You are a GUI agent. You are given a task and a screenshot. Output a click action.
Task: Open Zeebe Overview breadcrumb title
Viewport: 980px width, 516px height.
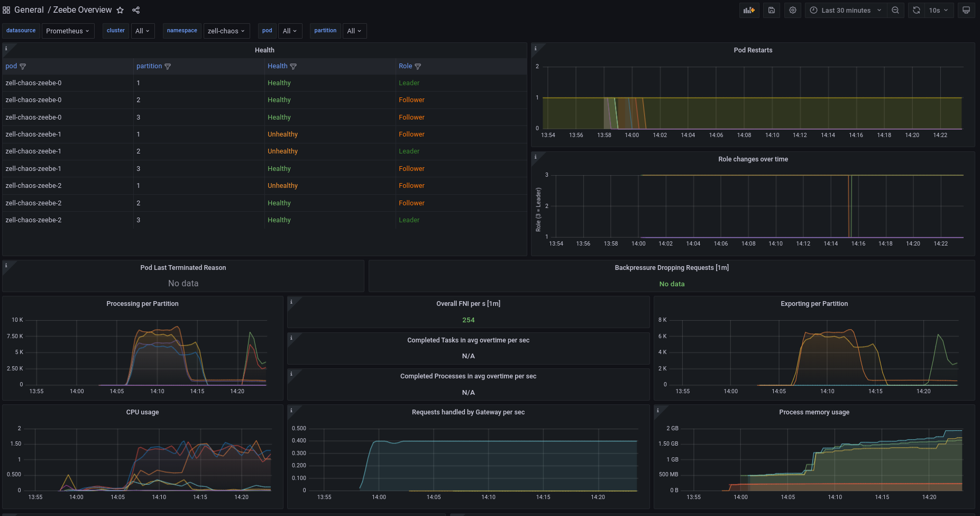coord(83,10)
